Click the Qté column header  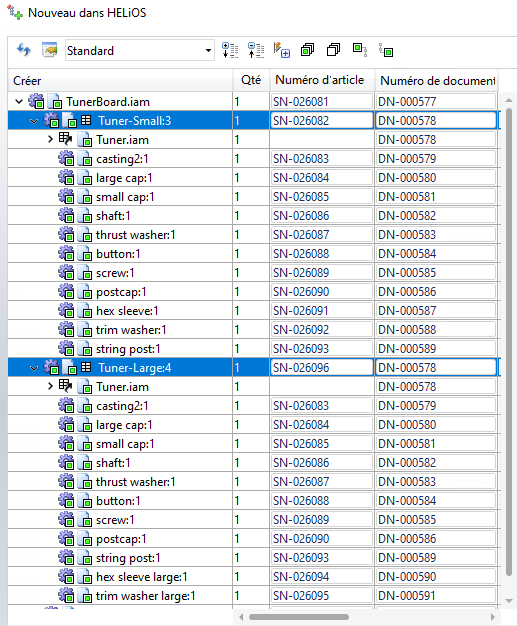coord(251,80)
